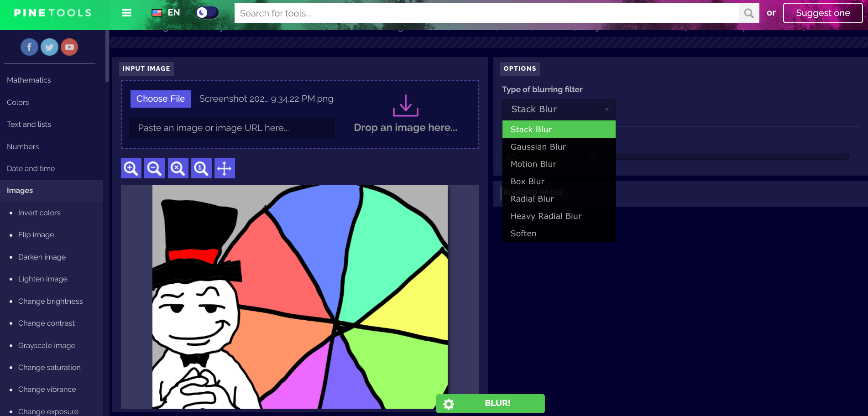Go to Darken image tool
Viewport: 868px width, 416px height.
point(42,257)
